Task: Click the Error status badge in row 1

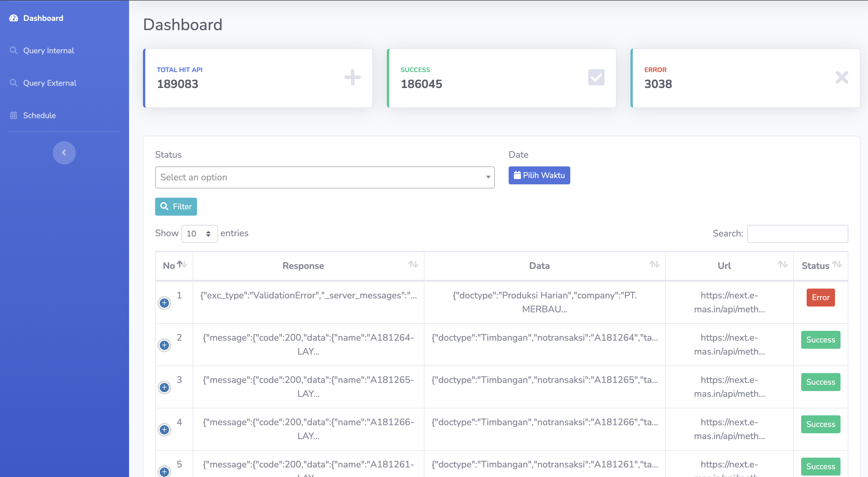Action: pos(821,297)
